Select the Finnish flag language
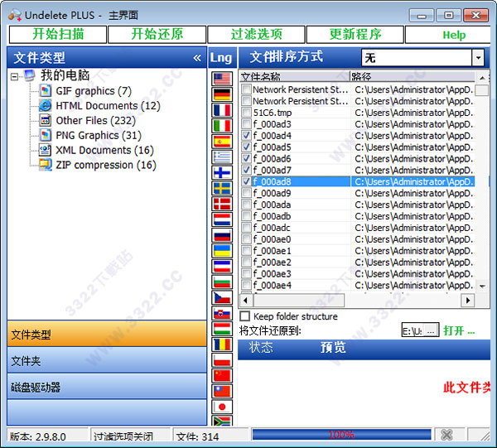The image size is (497, 448). tap(222, 172)
